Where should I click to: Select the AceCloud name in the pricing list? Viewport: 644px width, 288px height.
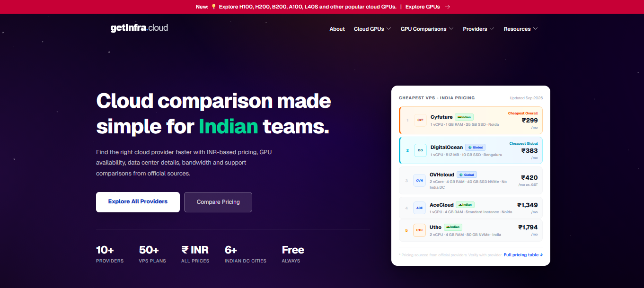441,205
